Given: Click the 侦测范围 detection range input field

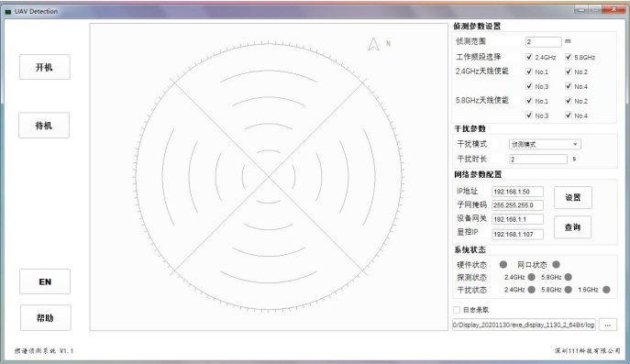Looking at the screenshot, I should click(x=544, y=41).
